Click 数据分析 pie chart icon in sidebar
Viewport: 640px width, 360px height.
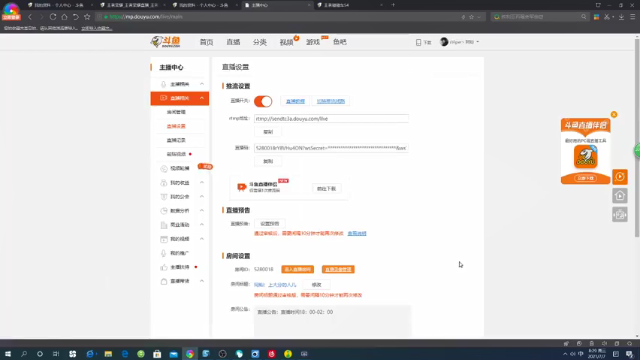pyautogui.click(x=164, y=211)
